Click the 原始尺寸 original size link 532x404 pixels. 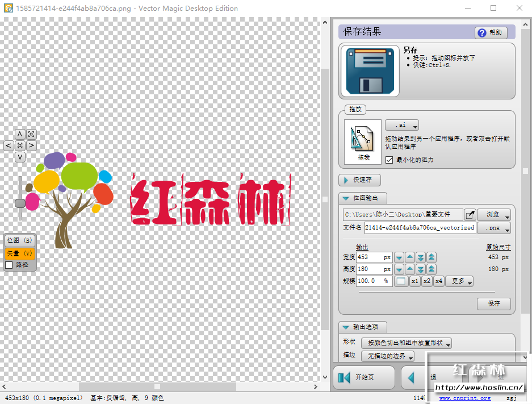click(498, 247)
